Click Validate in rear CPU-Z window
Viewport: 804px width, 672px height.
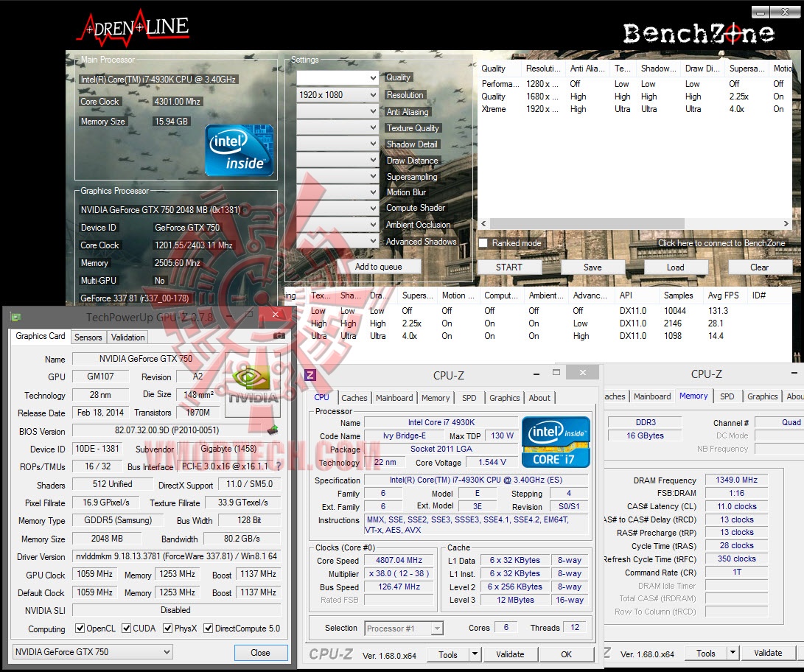pos(768,653)
